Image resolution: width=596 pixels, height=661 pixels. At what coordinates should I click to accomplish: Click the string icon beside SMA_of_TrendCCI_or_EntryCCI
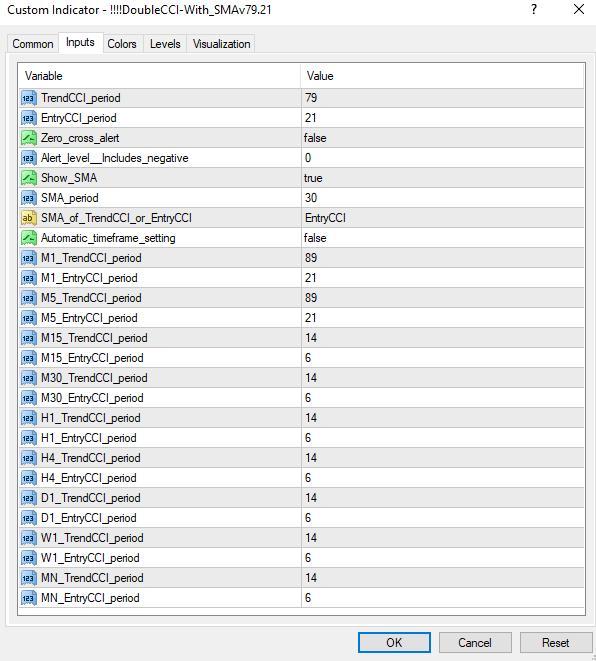tap(29, 218)
